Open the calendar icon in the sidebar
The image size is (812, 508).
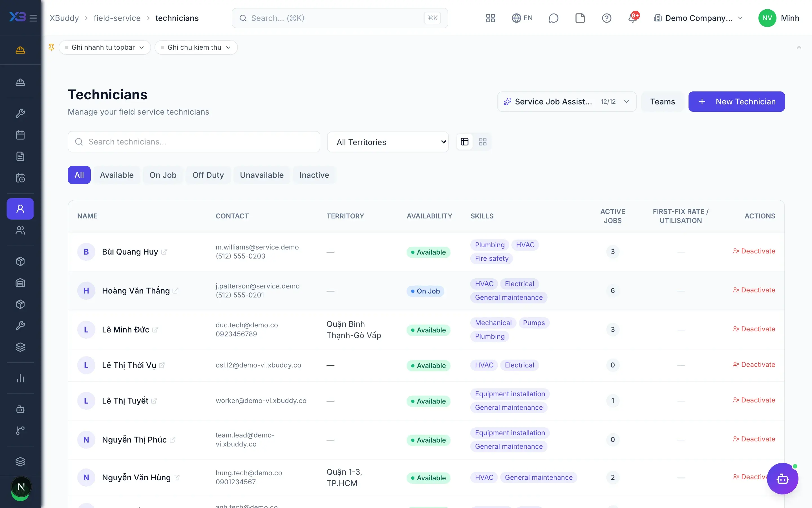coord(20,135)
